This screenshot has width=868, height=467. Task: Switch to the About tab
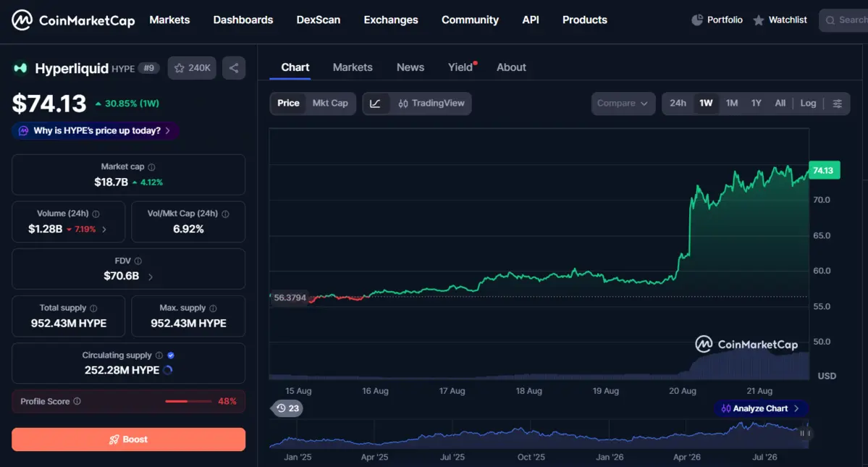click(511, 67)
